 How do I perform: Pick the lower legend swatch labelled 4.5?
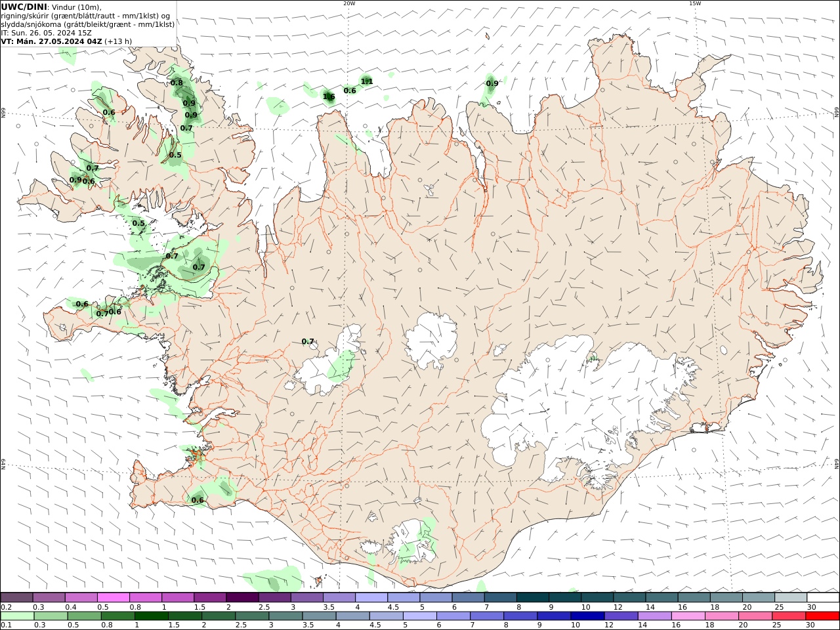pos(387,616)
